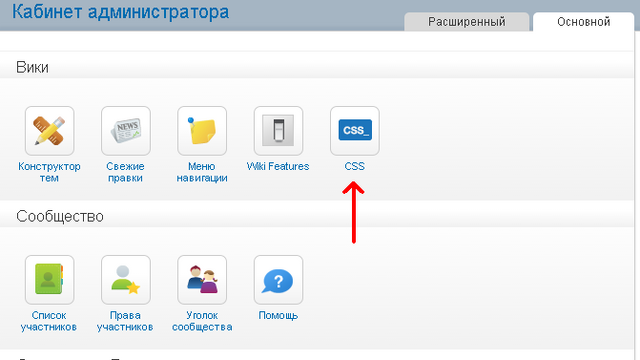This screenshot has height=360, width=640.
Task: Open the two-people Уголок сообщества icon
Action: (202, 280)
